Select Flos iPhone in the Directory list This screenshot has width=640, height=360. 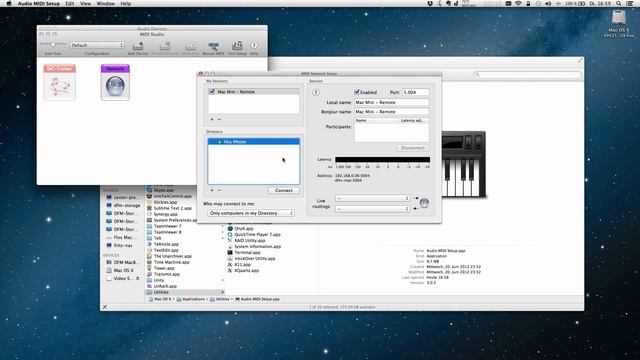(253, 142)
